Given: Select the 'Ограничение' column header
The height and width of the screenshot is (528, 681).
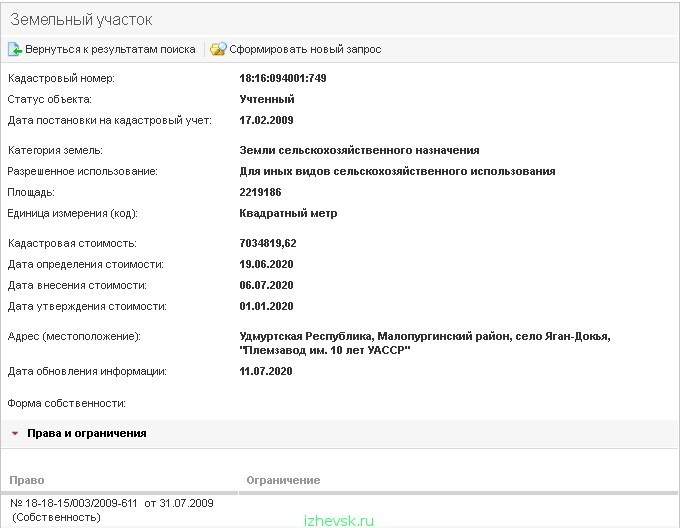Looking at the screenshot, I should pos(283,480).
